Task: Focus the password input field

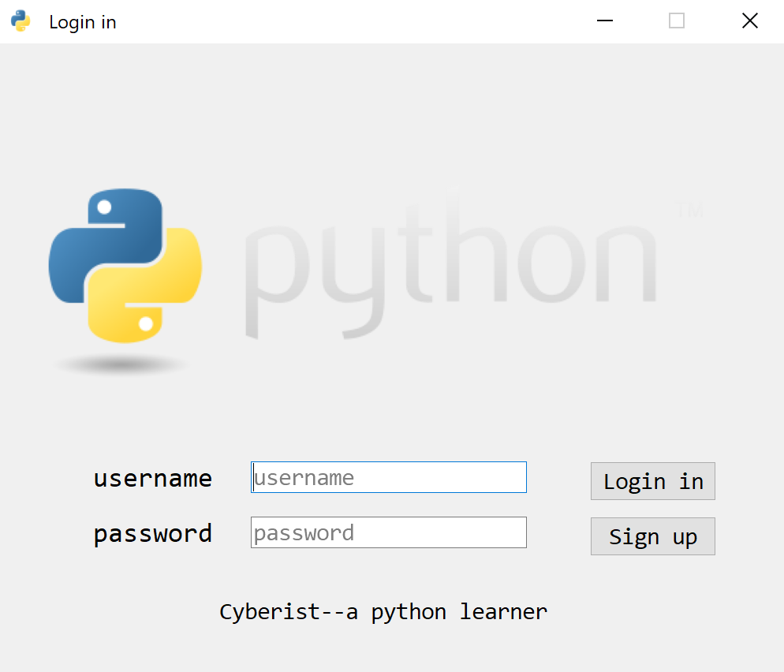Action: click(x=389, y=532)
